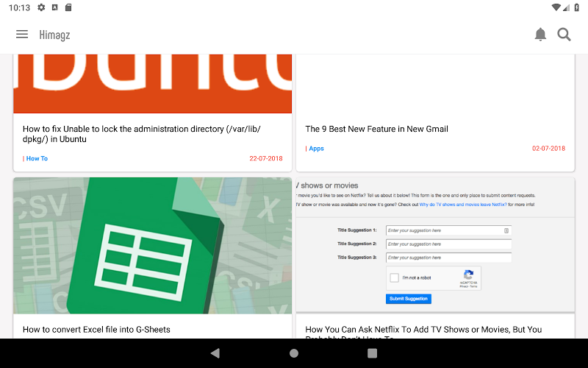Tap the Himagz app title
The height and width of the screenshot is (368, 588).
point(54,35)
